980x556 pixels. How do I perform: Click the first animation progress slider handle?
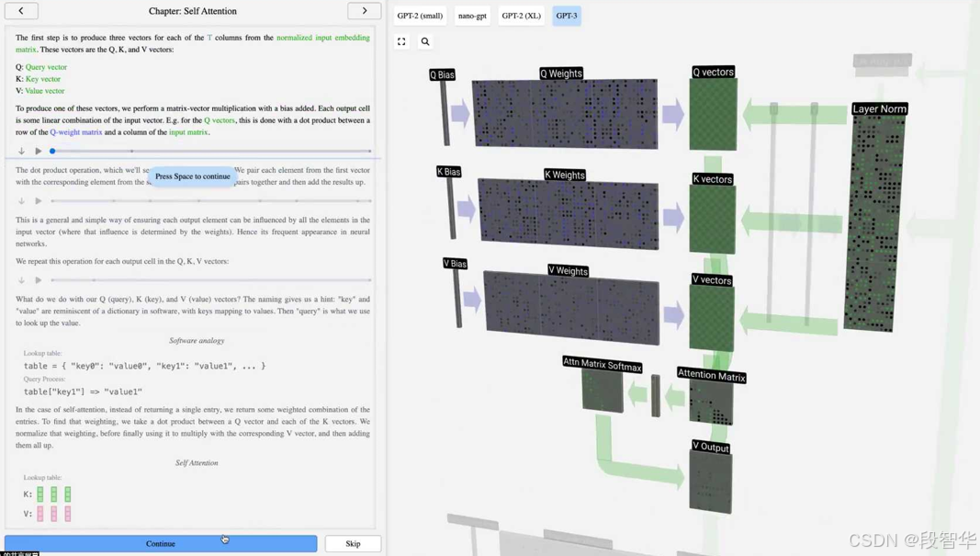tap(52, 151)
